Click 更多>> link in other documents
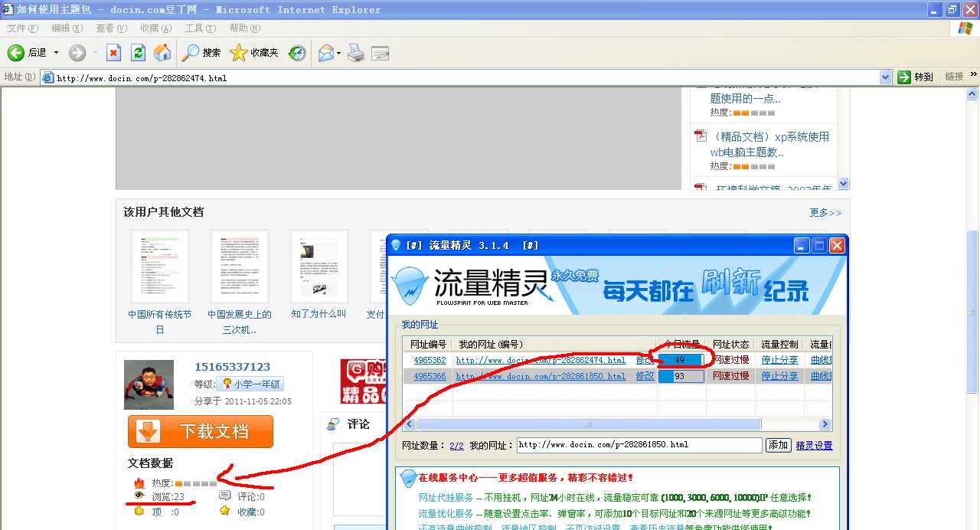This screenshot has height=530, width=980. [825, 212]
